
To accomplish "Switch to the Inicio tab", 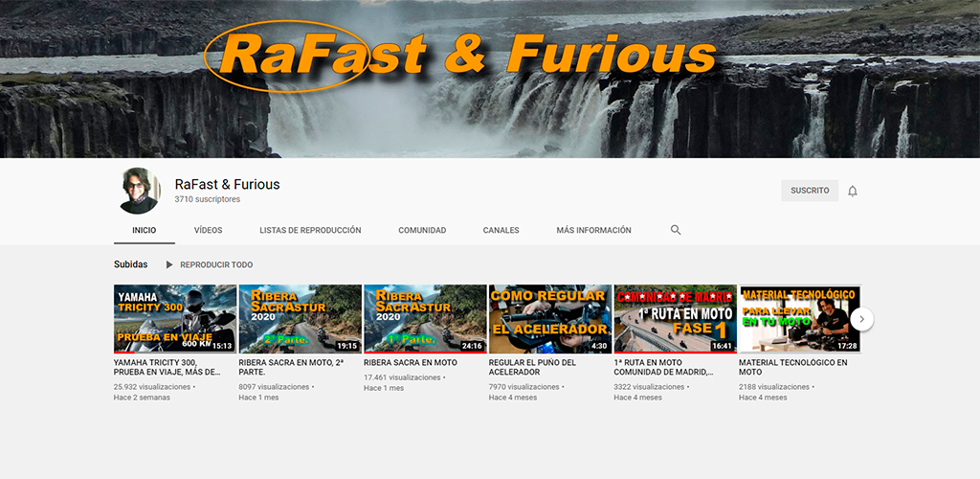I will click(x=145, y=230).
